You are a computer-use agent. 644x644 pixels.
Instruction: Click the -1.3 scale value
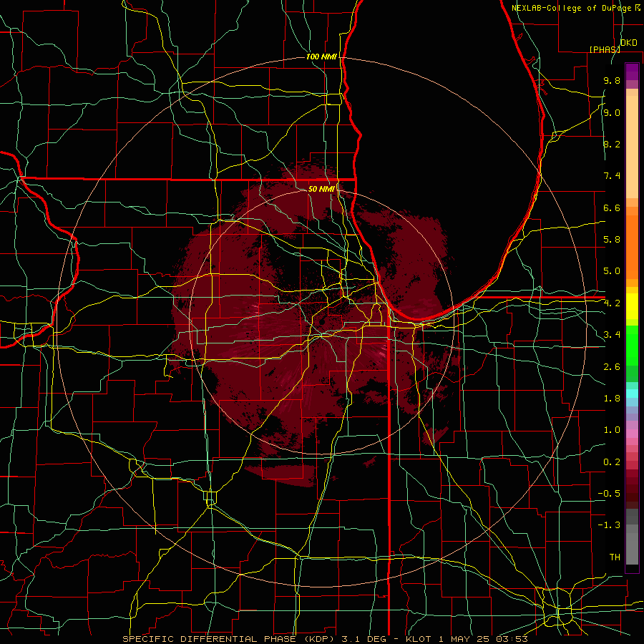tap(609, 525)
